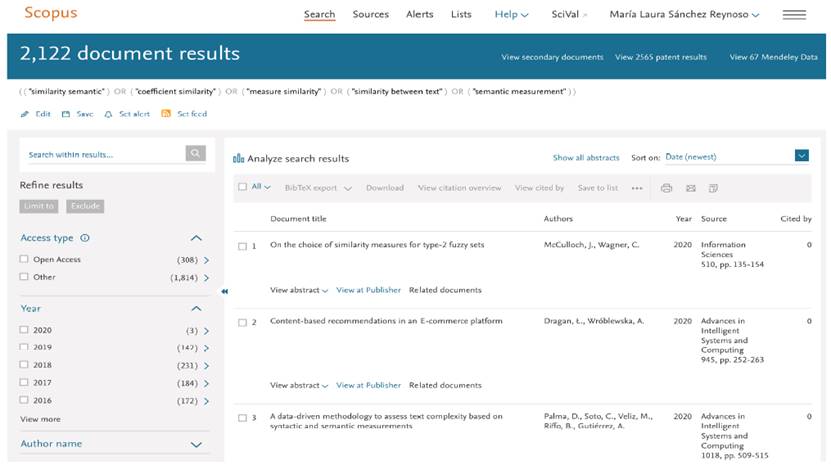This screenshot has width=831, height=470.
Task: Tick the 2019 year filter checkbox
Action: [24, 348]
